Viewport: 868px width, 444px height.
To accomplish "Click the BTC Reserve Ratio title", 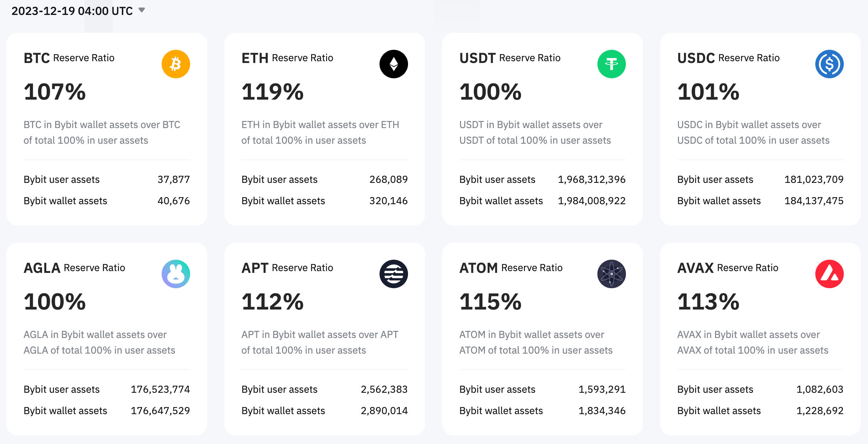I will click(x=69, y=58).
